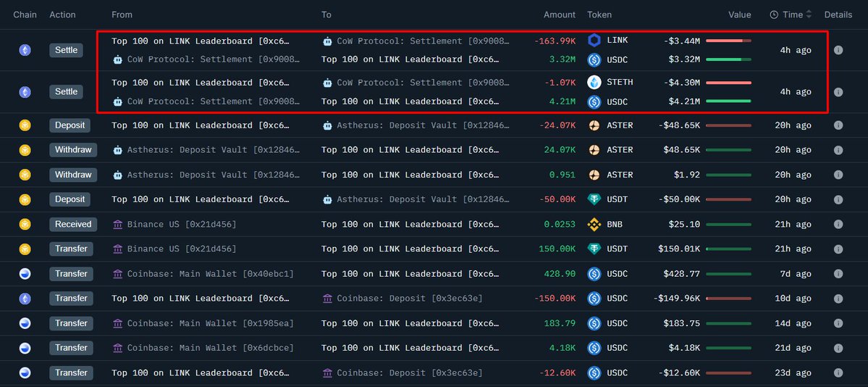The image size is (868, 387).
Task: Click BNB chain icon in Received row
Action: 25,224
